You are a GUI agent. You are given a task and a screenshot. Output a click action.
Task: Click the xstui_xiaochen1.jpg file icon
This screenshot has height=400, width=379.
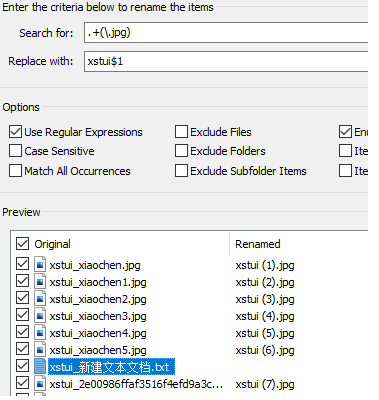click(40, 282)
